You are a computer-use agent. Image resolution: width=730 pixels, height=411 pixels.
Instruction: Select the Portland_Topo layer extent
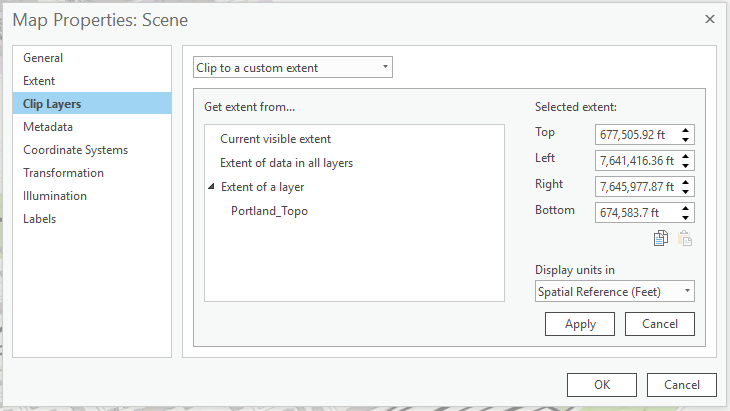tap(269, 211)
